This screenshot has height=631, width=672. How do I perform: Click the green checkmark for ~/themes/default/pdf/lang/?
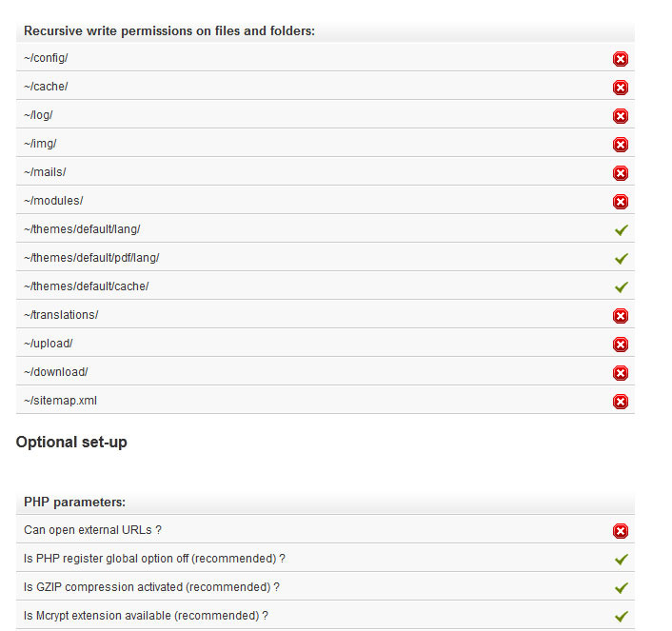point(622,259)
